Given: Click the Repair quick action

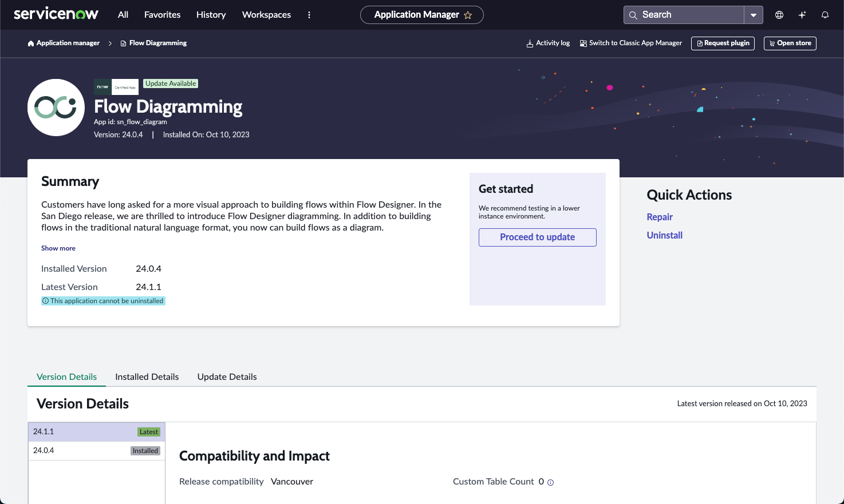Looking at the screenshot, I should click(660, 217).
